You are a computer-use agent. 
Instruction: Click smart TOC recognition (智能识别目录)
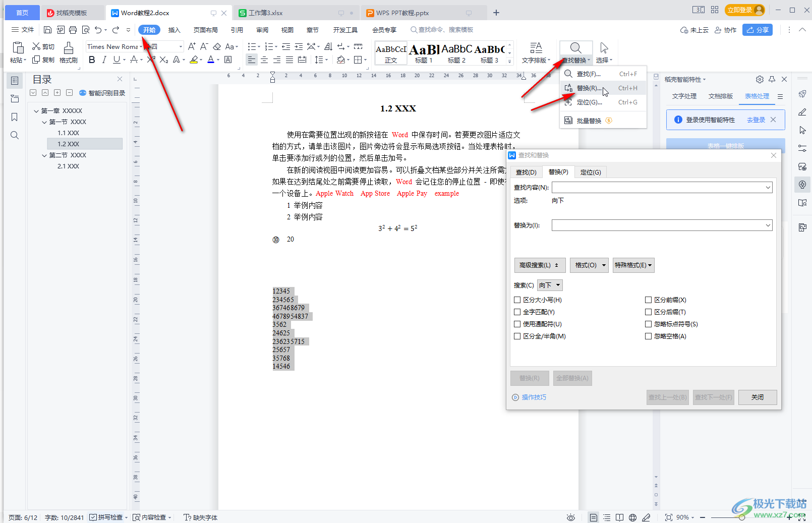click(x=102, y=93)
